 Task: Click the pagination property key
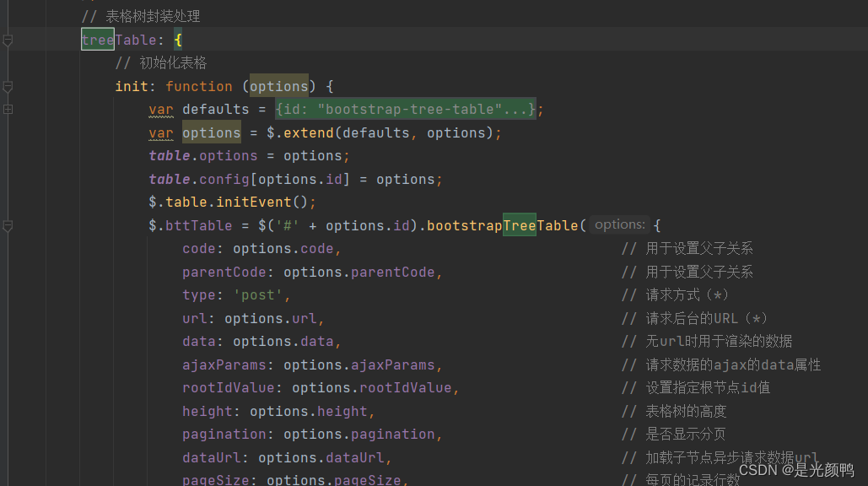(224, 435)
